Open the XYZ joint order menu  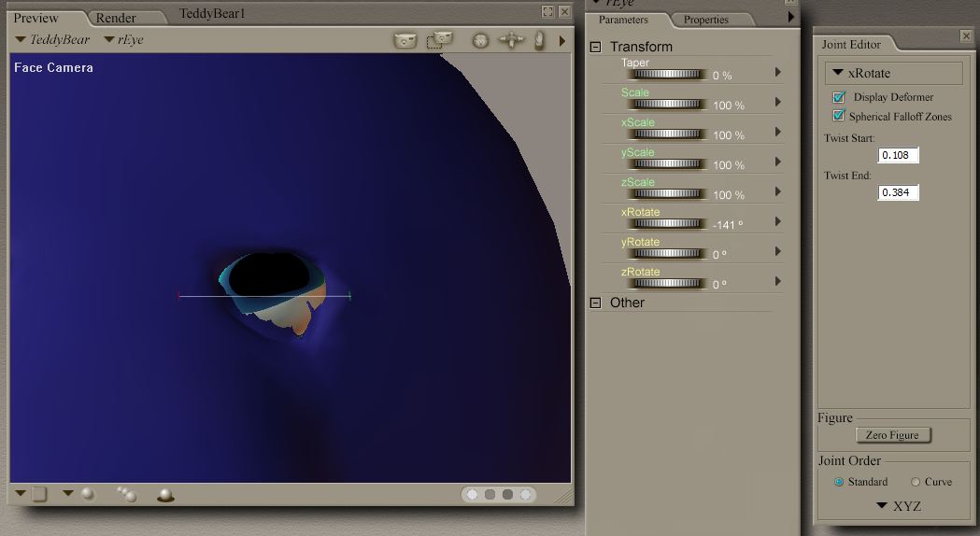898,506
